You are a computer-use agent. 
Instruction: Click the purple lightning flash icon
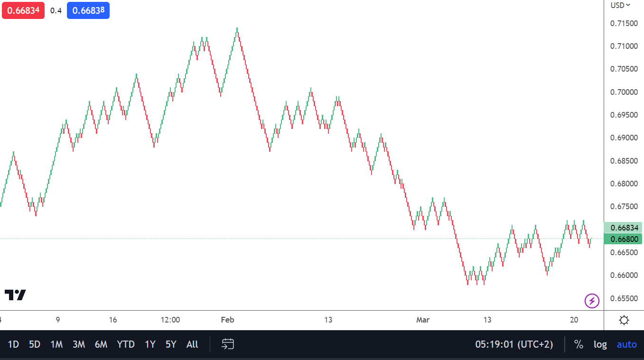tap(592, 301)
